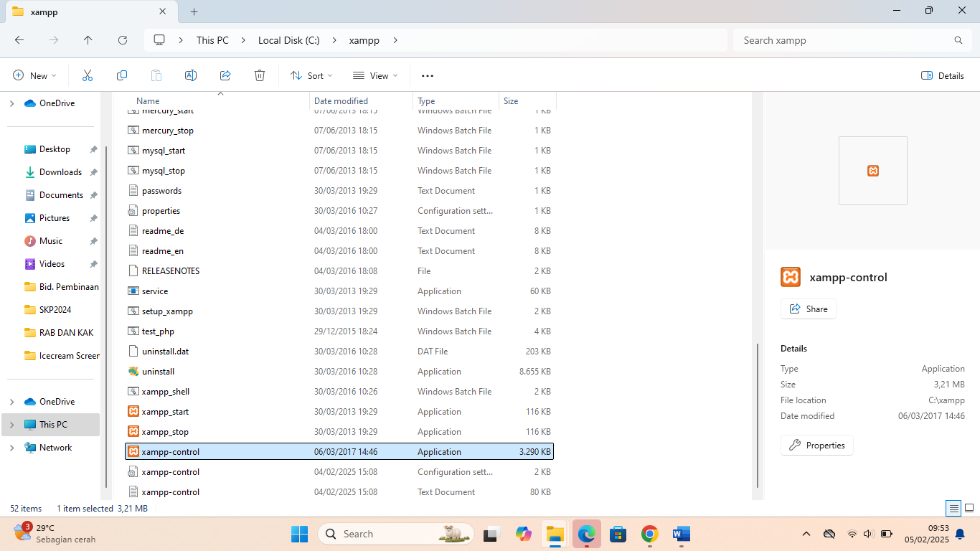Viewport: 980px width, 551px height.
Task: Click the xampp-control preview thumbnail
Action: 873,171
